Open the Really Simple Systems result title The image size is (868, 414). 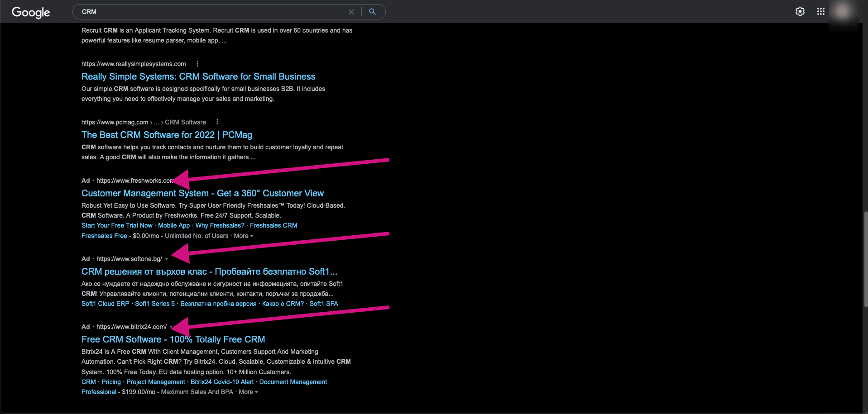[198, 76]
